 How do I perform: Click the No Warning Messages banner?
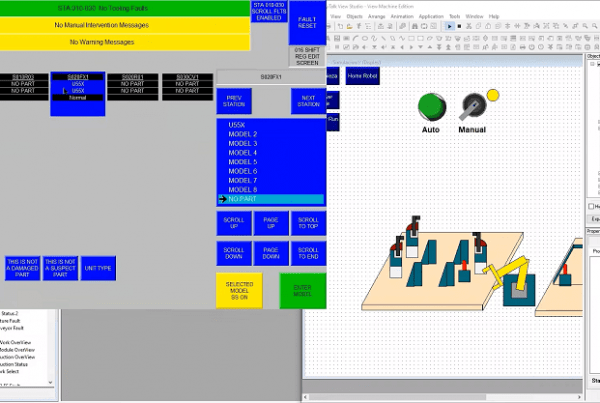tap(125, 42)
